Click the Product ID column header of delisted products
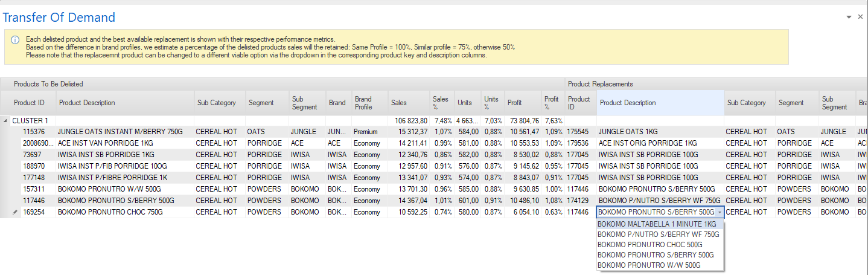Viewport: 868px width, 275px height. tap(34, 103)
